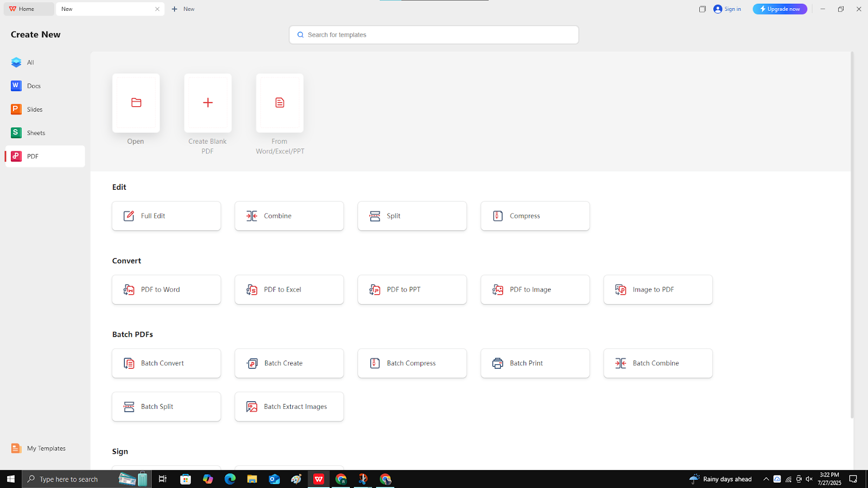The width and height of the screenshot is (868, 488).
Task: Open Microsoft Edge from taskbar
Action: pos(230,479)
